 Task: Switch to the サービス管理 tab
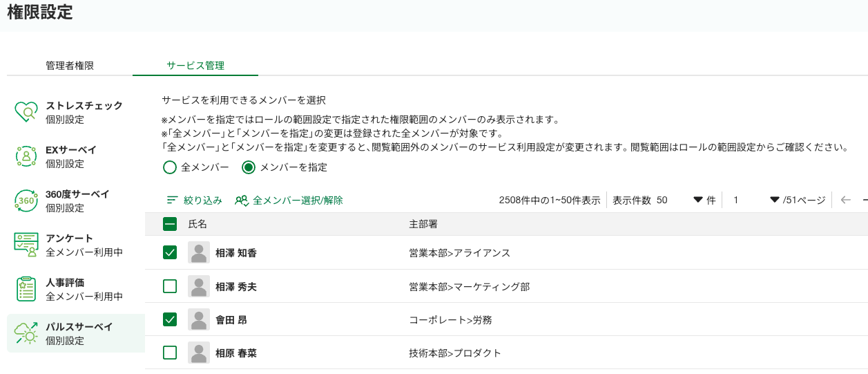pyautogui.click(x=195, y=66)
